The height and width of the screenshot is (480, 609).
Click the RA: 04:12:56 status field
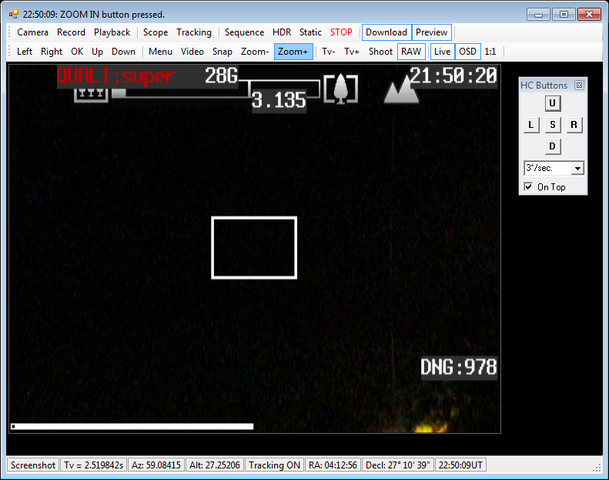pyautogui.click(x=333, y=465)
